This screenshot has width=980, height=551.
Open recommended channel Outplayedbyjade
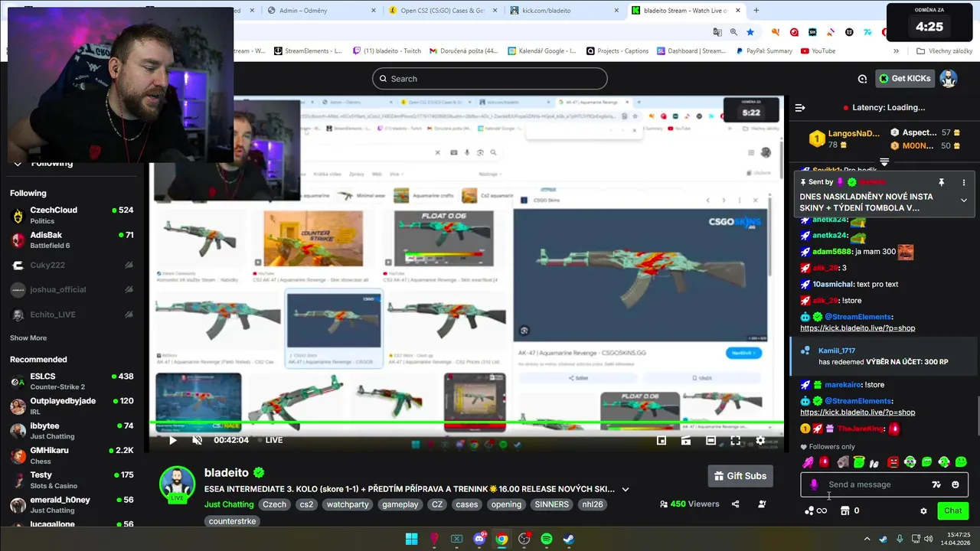pyautogui.click(x=73, y=406)
